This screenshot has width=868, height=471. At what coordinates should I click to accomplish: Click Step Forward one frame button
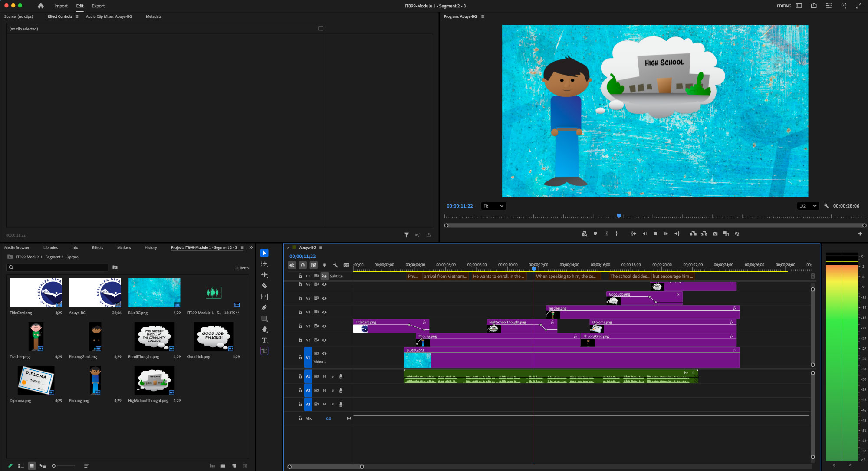coord(666,234)
